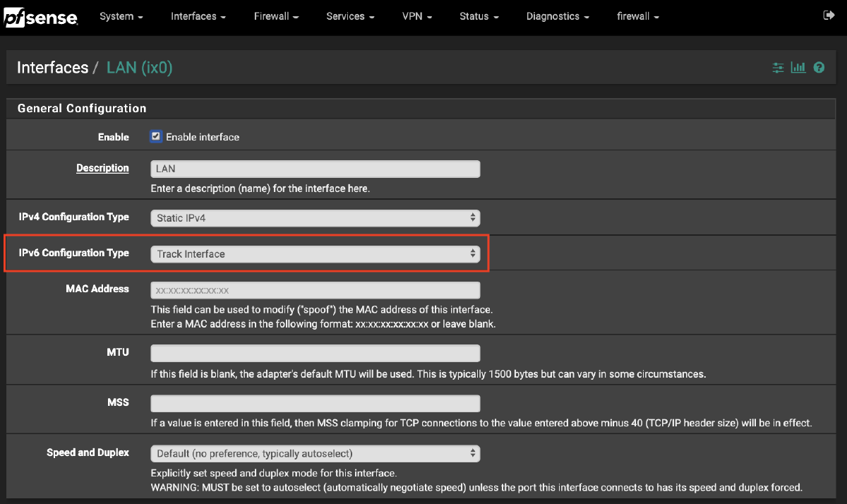Click the MSS value input field
Screen dimensions: 847x504
coord(315,402)
